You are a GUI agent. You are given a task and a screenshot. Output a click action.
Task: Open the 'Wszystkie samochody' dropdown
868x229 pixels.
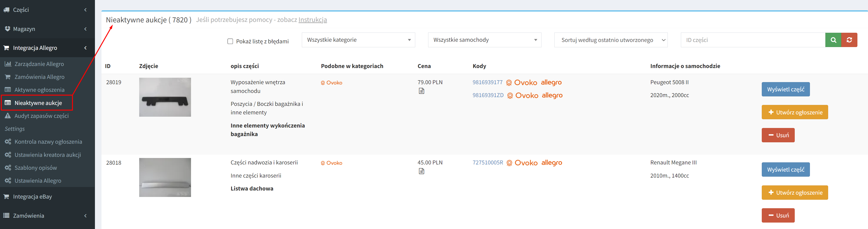coord(484,40)
